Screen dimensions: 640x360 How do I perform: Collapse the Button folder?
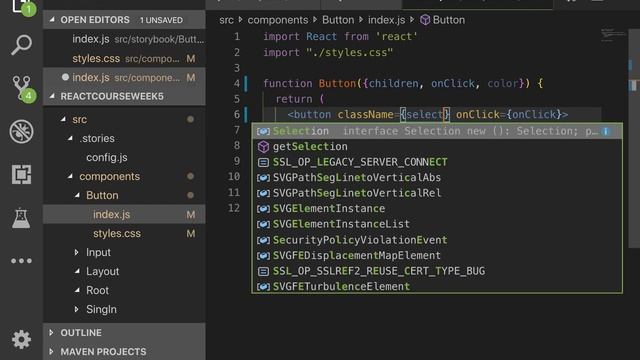coord(77,195)
